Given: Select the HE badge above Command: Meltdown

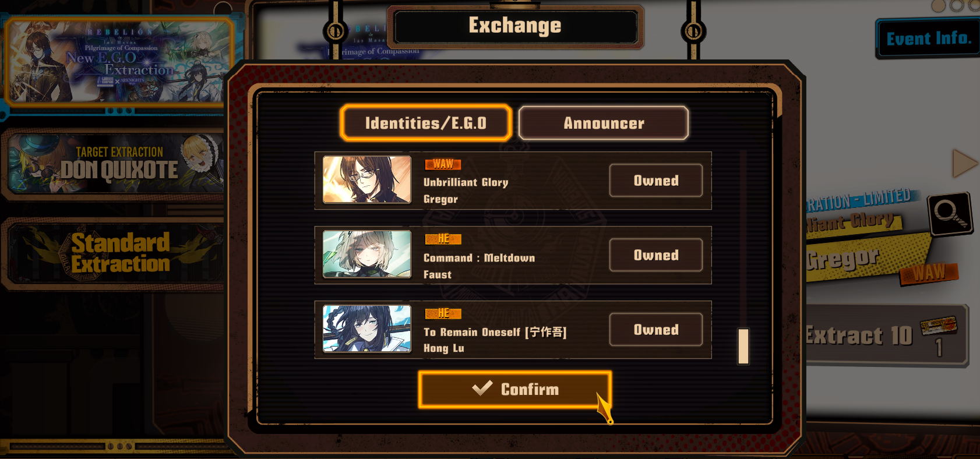Looking at the screenshot, I should tap(443, 239).
